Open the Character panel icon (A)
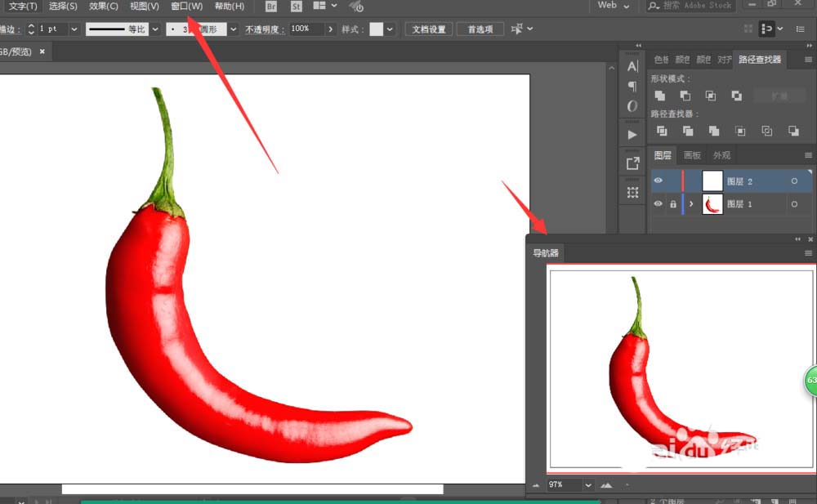The width and height of the screenshot is (817, 504). point(632,66)
